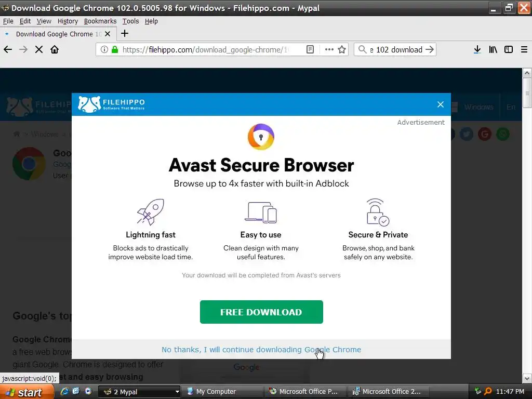Image resolution: width=532 pixels, height=399 pixels.
Task: Click the search box with 102 download
Action: [x=395, y=49]
